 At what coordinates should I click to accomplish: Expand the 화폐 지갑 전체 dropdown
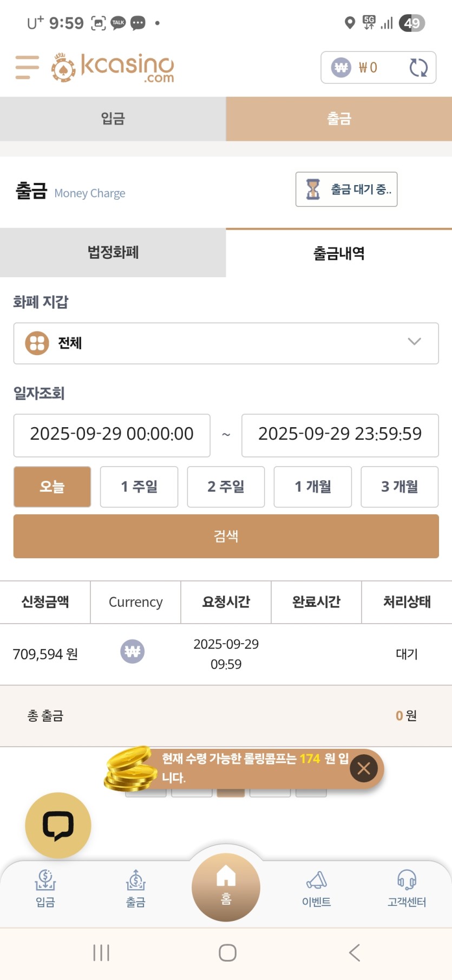coord(226,343)
